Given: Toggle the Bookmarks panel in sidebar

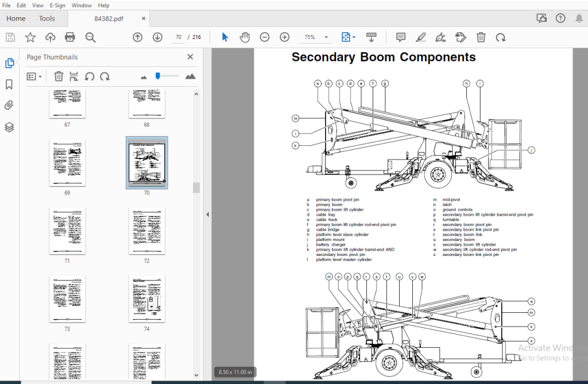Looking at the screenshot, I should click(x=9, y=84).
